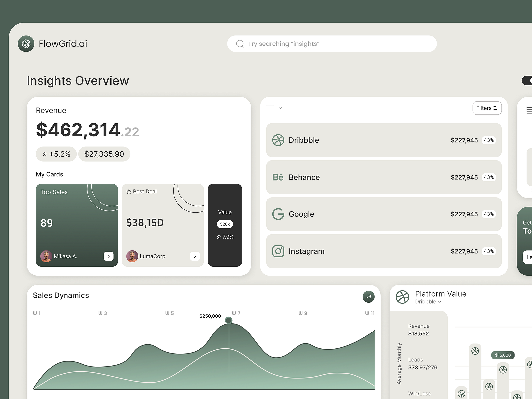Click the Insights Overview heading
Screen dimensions: 532x399
tap(78, 81)
